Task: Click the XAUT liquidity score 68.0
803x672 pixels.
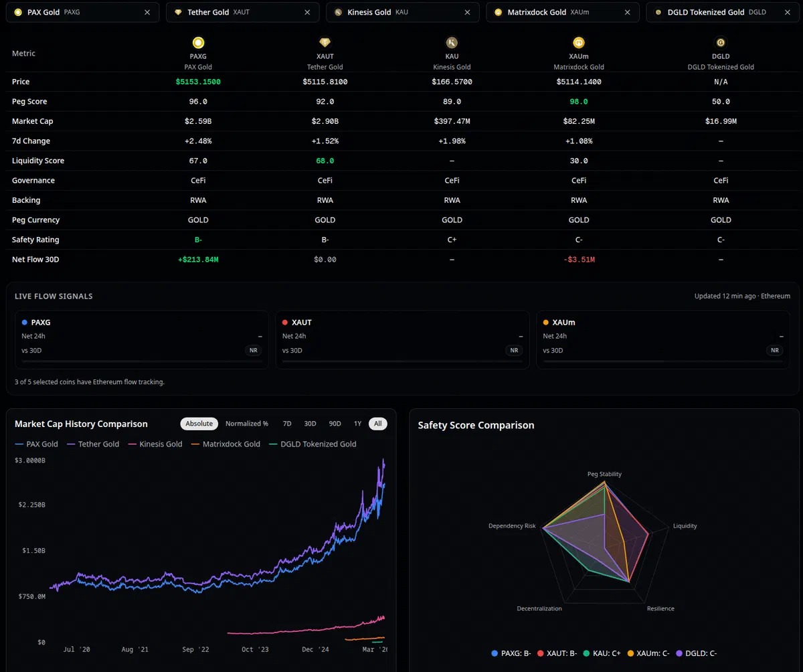Action: (325, 161)
